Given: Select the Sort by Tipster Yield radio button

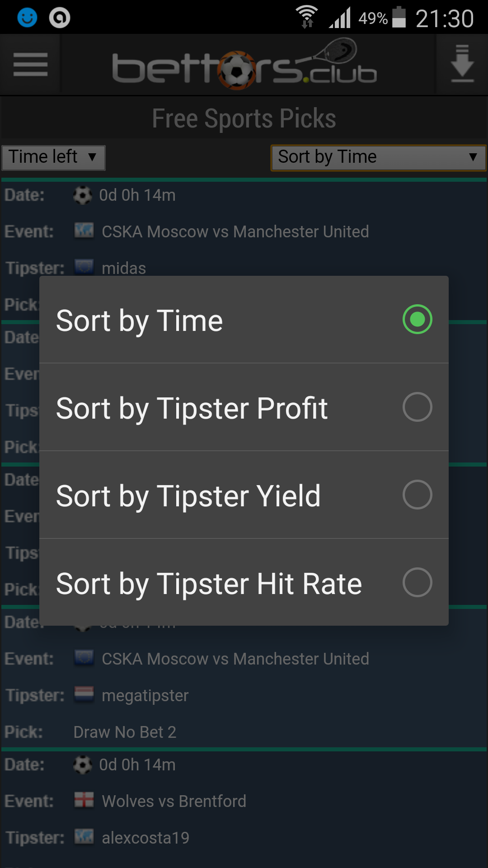Looking at the screenshot, I should (x=417, y=495).
